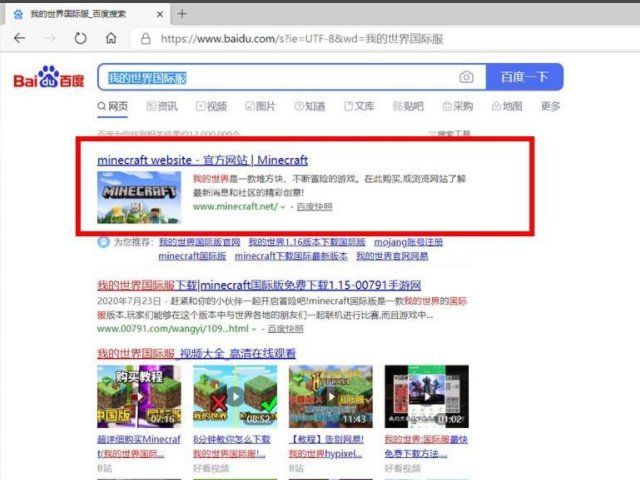Open 百度快照 for the 00791.com result
The image size is (640, 480).
pyautogui.click(x=285, y=329)
